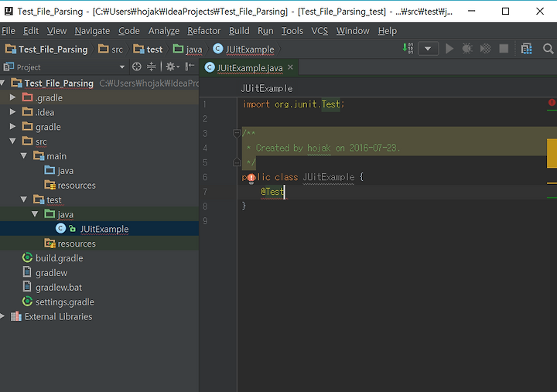This screenshot has width=557, height=392.
Task: Select resources folder under test
Action: click(x=70, y=244)
